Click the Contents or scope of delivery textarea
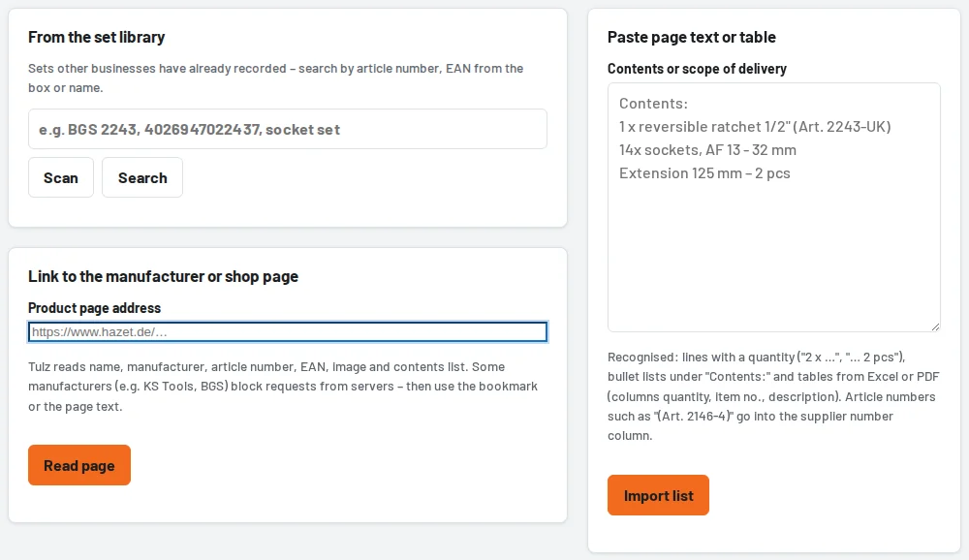The height and width of the screenshot is (560, 969). click(x=773, y=207)
